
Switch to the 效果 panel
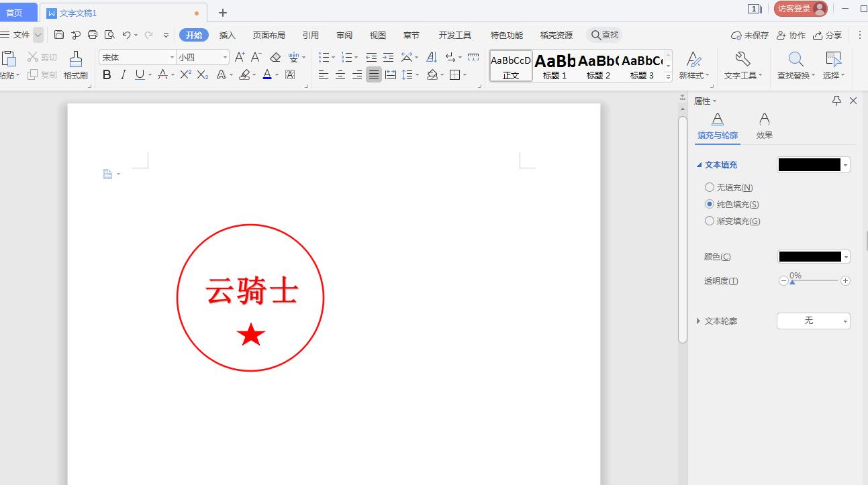765,126
